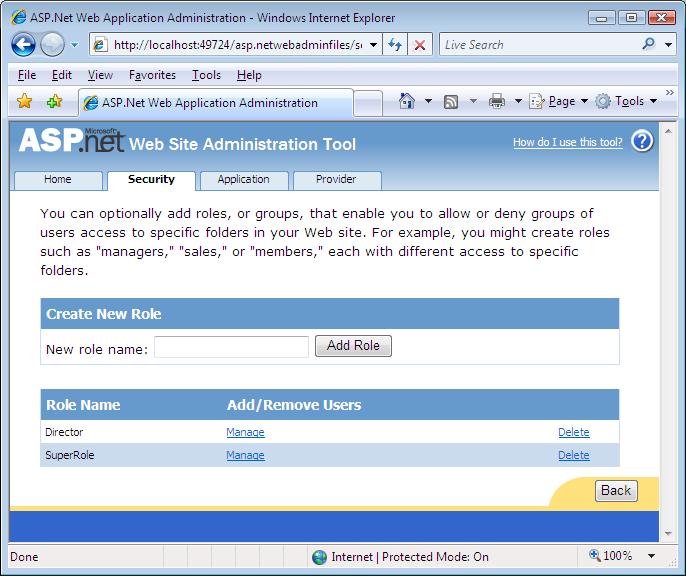Image resolution: width=686 pixels, height=576 pixels.
Task: Open the Tools gear command bar menu
Action: click(x=626, y=101)
